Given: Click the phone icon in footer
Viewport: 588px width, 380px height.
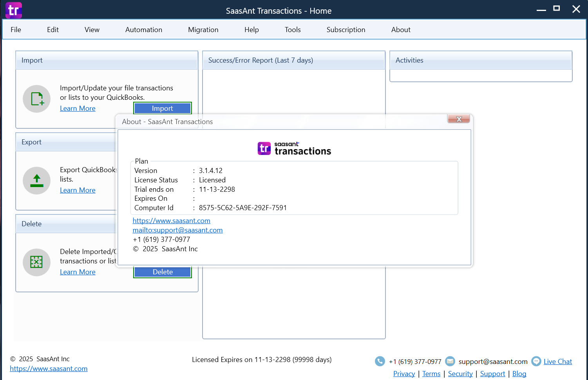Looking at the screenshot, I should pyautogui.click(x=380, y=361).
